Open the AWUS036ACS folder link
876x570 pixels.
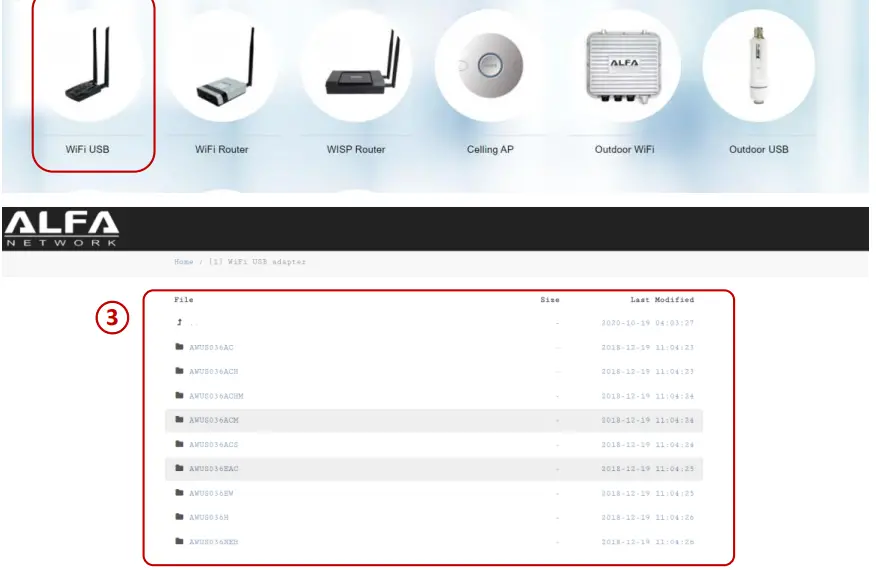[213, 445]
